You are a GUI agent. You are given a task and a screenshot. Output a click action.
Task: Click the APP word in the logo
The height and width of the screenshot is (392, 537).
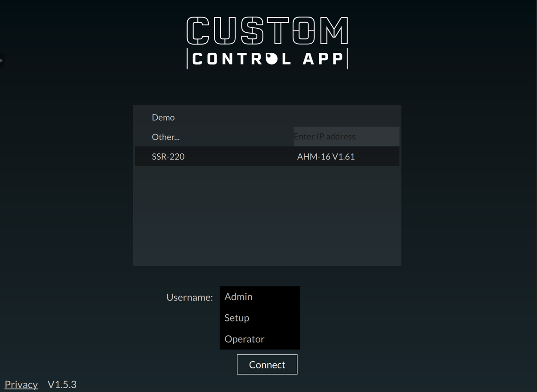click(x=323, y=59)
